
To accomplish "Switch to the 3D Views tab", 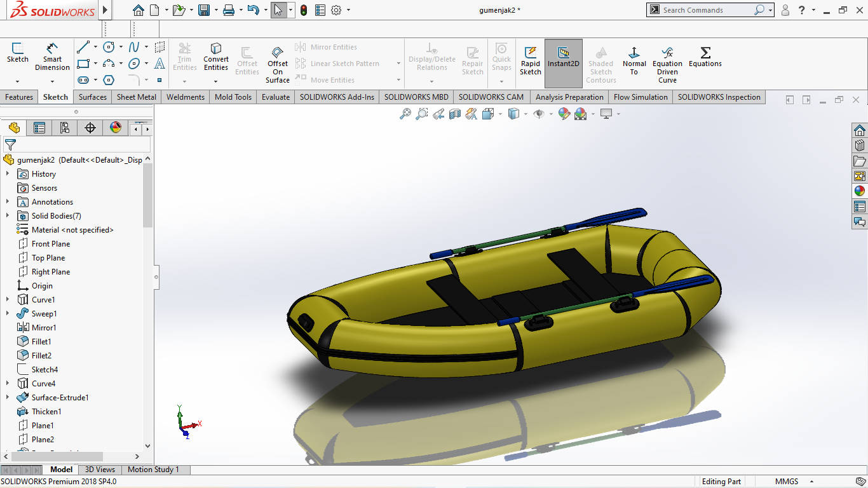I will (x=100, y=470).
